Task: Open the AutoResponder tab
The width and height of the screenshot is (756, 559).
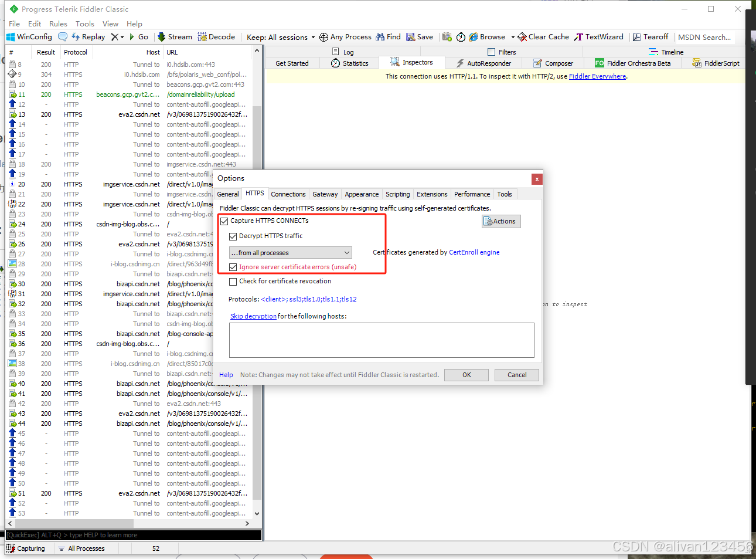Action: 483,63
